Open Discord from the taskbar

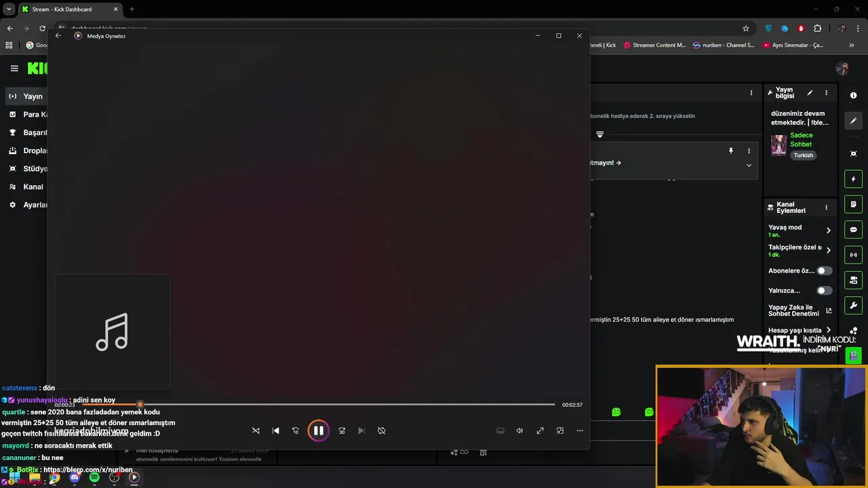(x=75, y=477)
